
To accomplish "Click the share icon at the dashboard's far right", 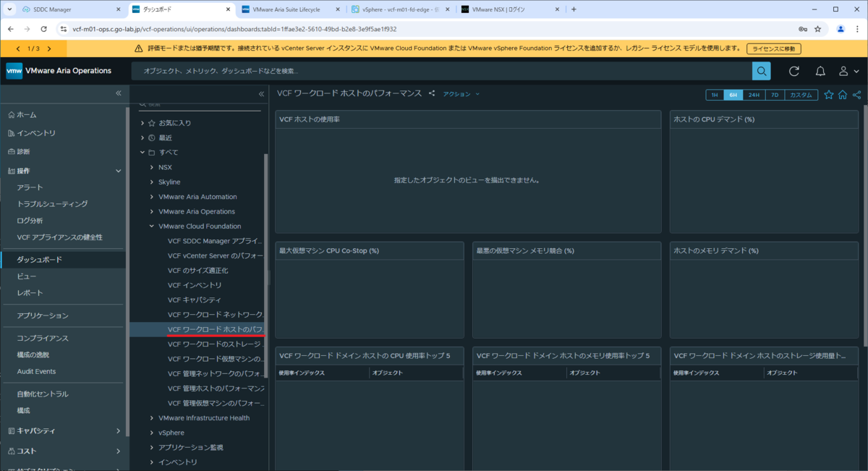I will [x=856, y=95].
